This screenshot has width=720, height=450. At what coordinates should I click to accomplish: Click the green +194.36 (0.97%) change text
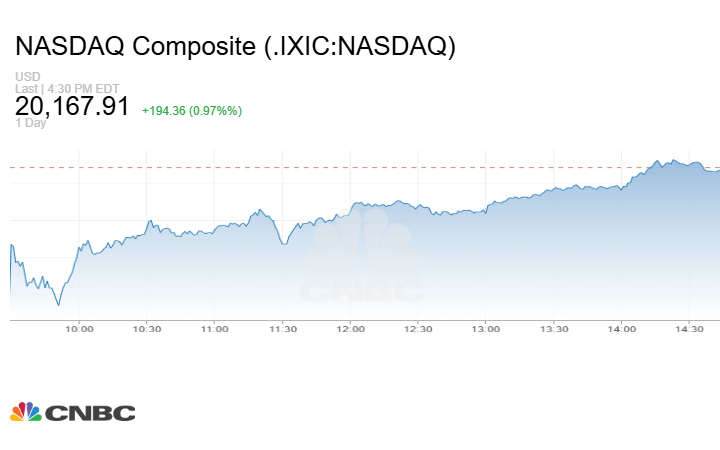[192, 110]
